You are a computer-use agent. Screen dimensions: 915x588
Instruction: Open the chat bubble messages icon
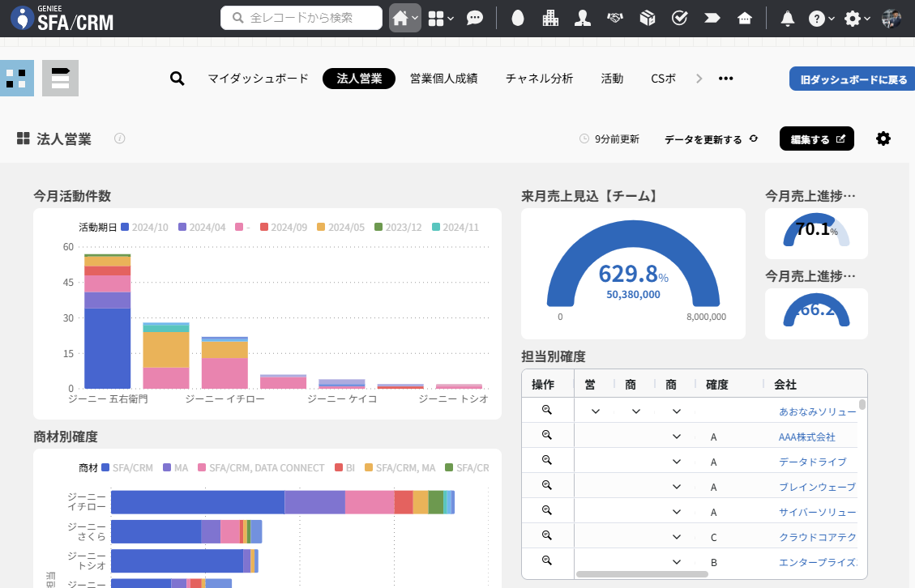(x=475, y=18)
